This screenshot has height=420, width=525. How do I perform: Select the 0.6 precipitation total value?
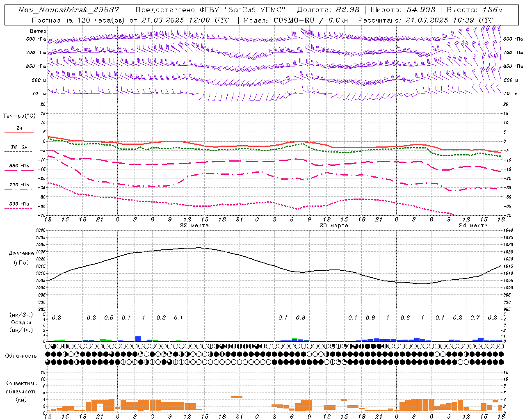pos(405,318)
